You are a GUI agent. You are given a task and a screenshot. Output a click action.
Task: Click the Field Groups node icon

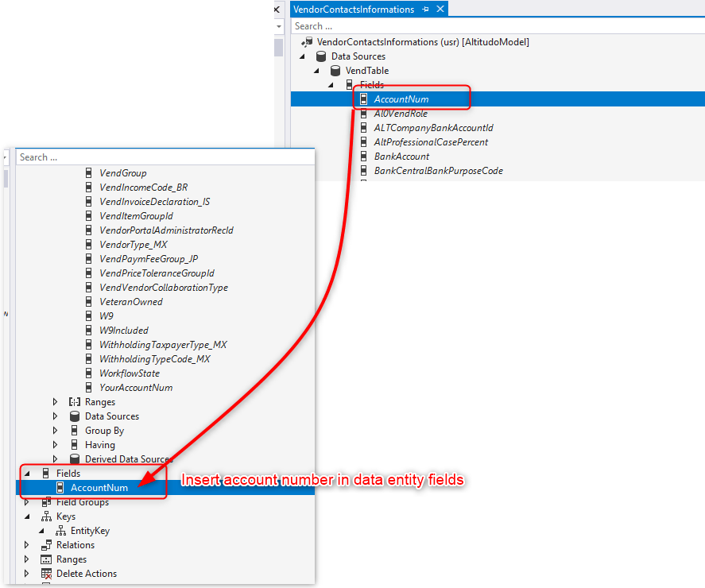pyautogui.click(x=46, y=502)
